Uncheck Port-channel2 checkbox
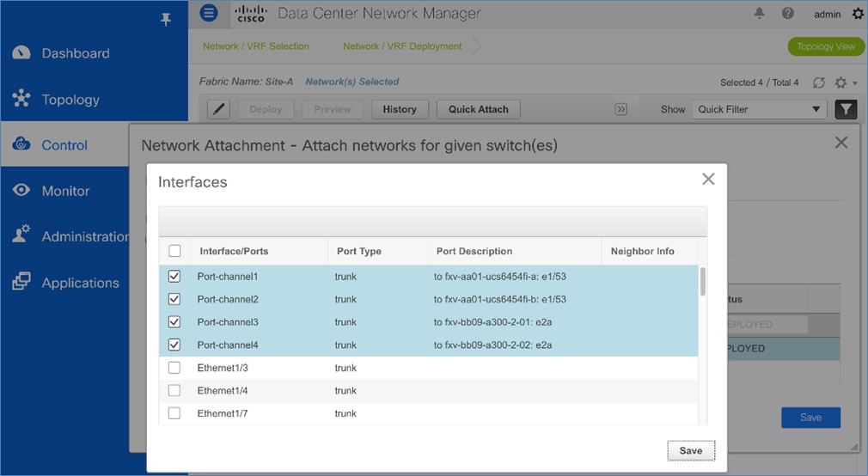This screenshot has height=476, width=868. pyautogui.click(x=174, y=299)
